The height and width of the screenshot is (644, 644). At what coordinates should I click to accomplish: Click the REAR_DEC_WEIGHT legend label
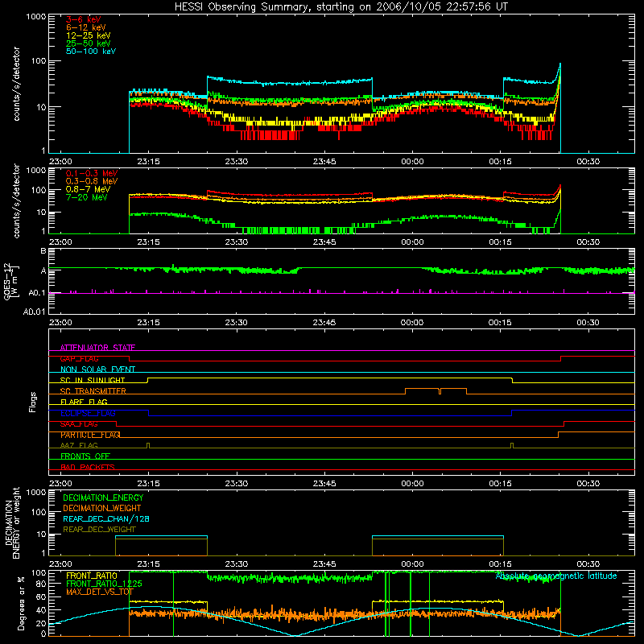pyautogui.click(x=99, y=530)
